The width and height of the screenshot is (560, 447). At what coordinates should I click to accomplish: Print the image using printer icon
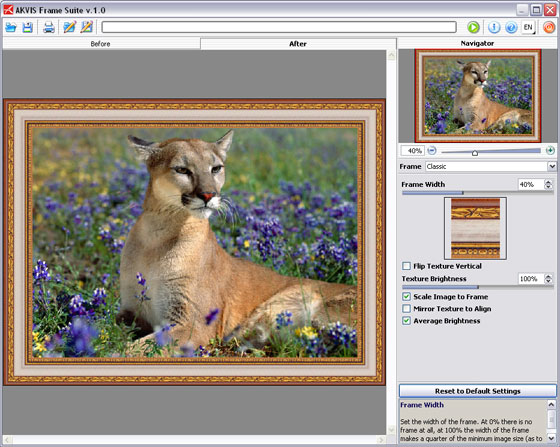point(49,27)
